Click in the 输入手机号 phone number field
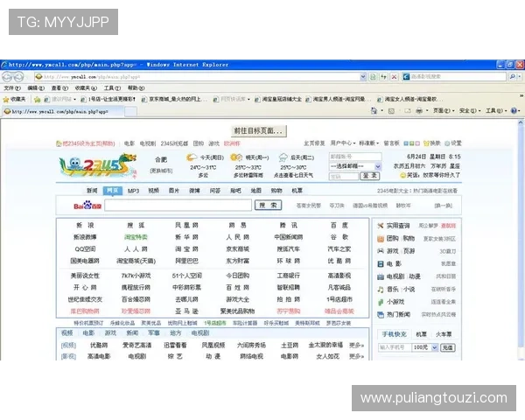 coord(395,347)
